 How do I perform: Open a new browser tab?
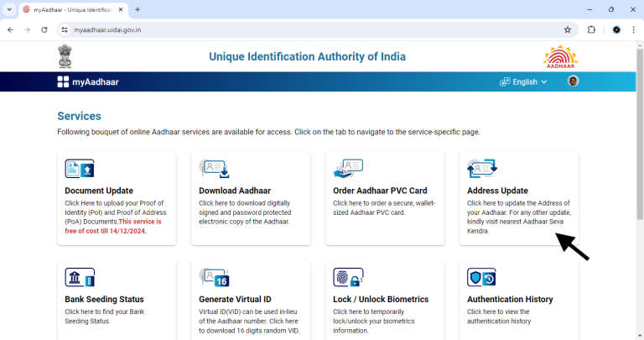tap(138, 9)
